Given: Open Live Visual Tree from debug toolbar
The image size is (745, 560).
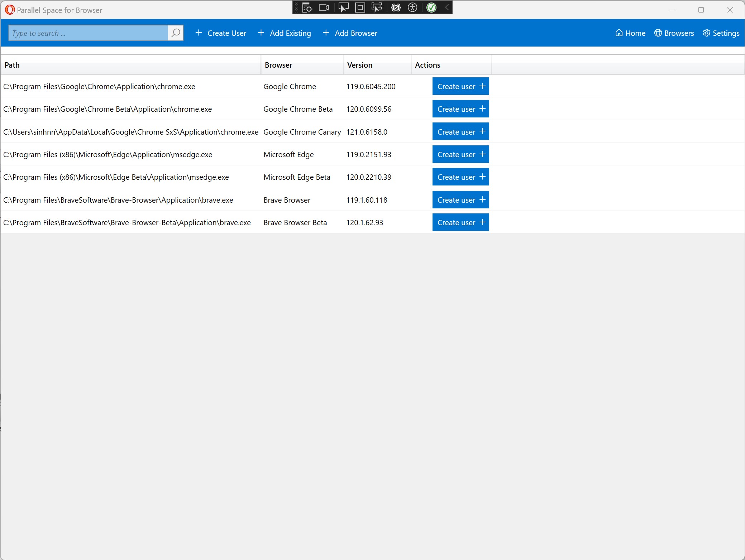Looking at the screenshot, I should [307, 8].
